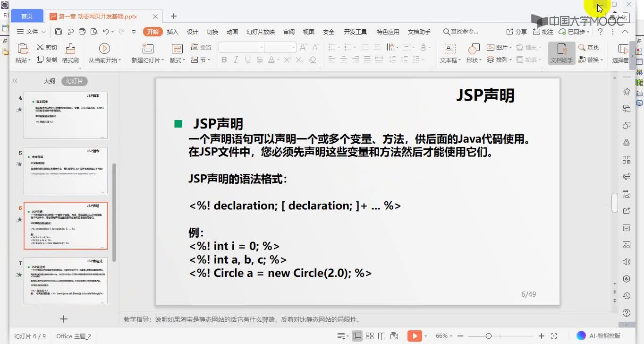Open the Section (节) dropdown
The width and height of the screenshot is (644, 344).
[202, 60]
